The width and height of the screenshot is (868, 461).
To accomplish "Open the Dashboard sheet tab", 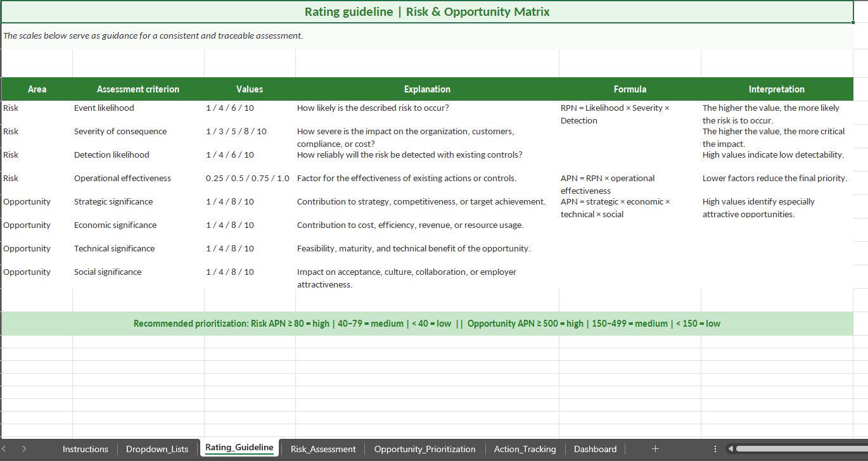I will point(595,448).
